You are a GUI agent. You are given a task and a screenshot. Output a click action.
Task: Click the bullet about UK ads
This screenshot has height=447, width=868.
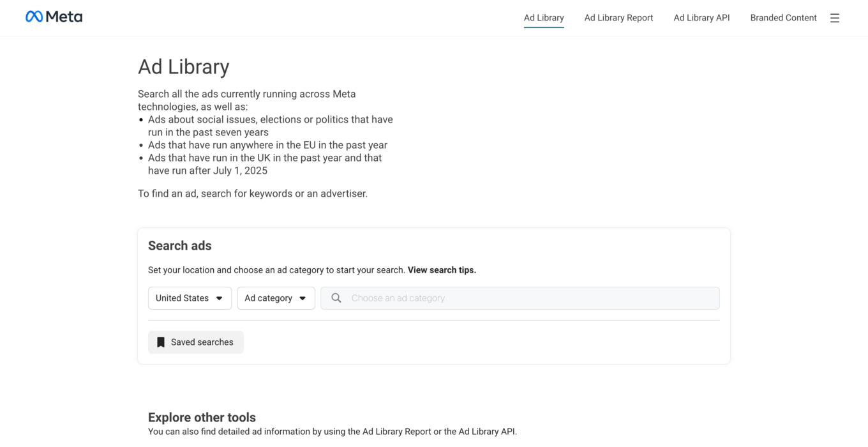click(x=265, y=164)
